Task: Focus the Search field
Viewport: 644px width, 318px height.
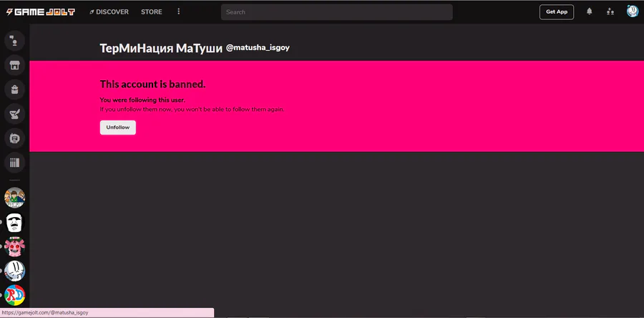Action: pos(337,12)
